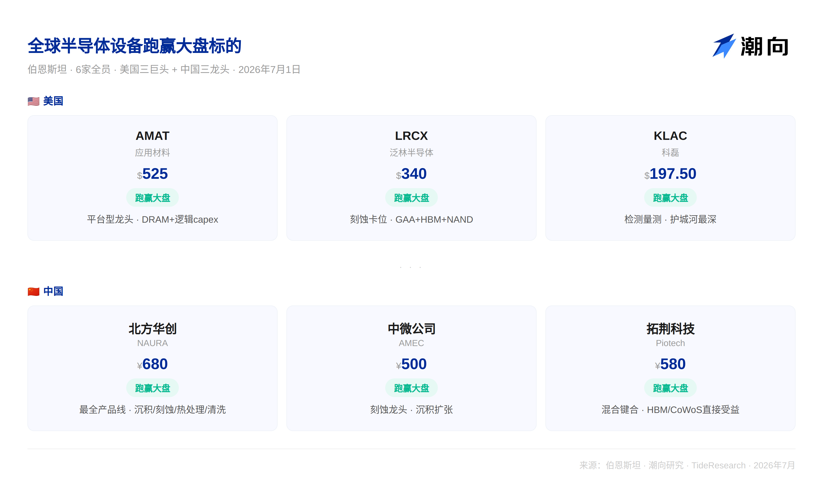
Task: Click the 中国 section heading
Action: click(53, 291)
